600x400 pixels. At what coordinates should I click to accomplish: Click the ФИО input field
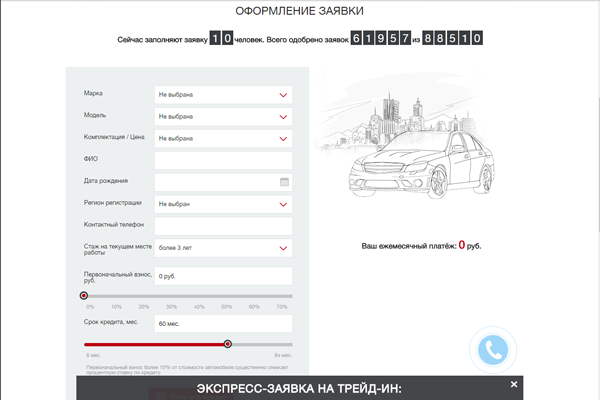pos(222,160)
